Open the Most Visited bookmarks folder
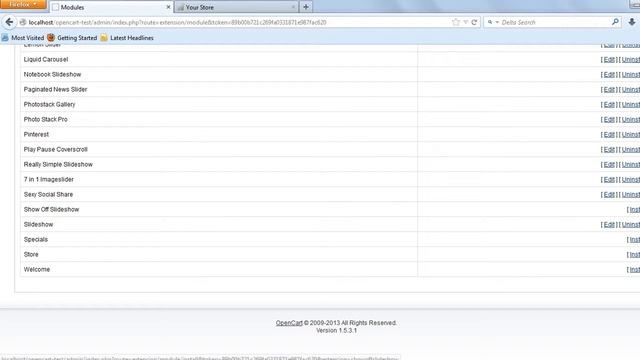Screen dimensions: 640x360 click(x=22, y=38)
